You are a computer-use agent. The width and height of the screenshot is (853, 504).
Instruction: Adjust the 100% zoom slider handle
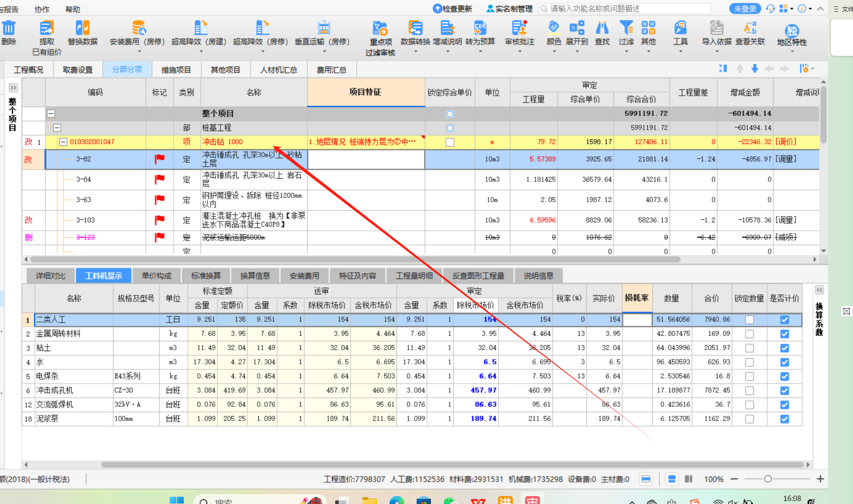coord(768,479)
